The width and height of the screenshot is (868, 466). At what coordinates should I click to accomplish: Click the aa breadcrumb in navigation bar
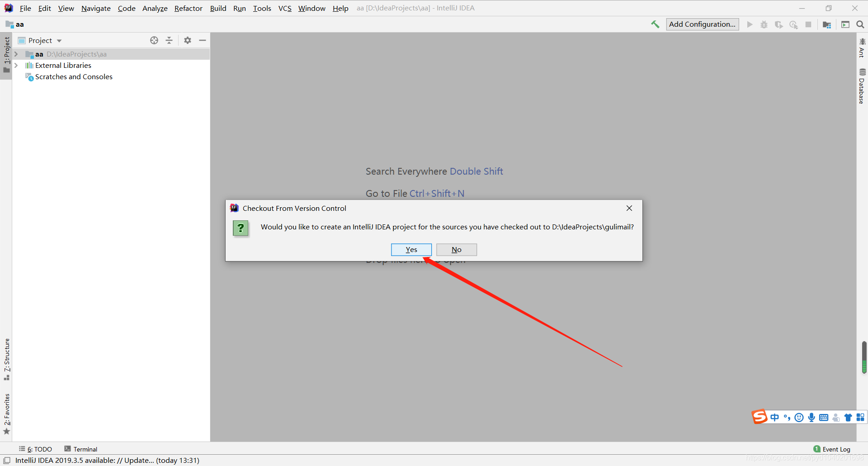15,24
